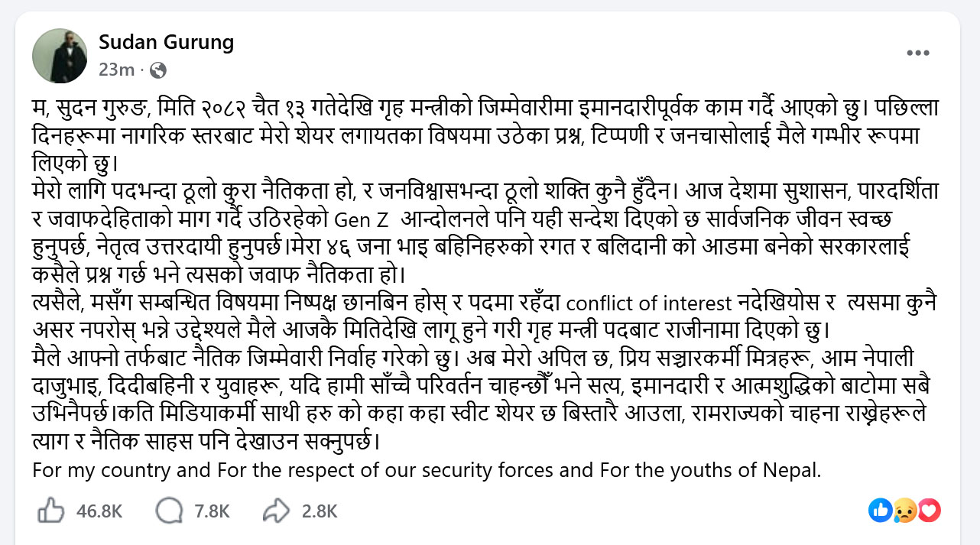The height and width of the screenshot is (545, 980).
Task: View the 46.8K likes count
Action: (x=99, y=511)
